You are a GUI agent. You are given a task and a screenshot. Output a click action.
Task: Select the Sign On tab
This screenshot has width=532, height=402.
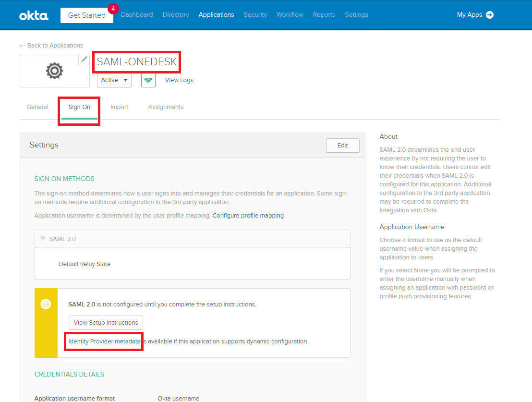[x=79, y=107]
